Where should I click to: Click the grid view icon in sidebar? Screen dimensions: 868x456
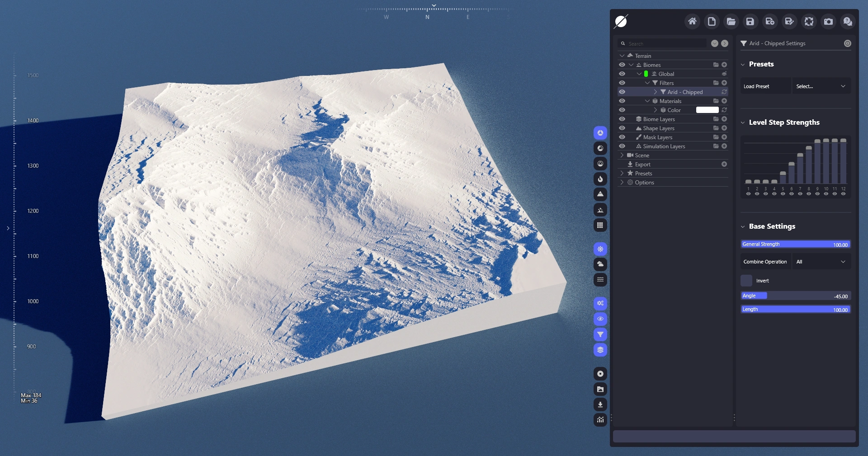600,225
